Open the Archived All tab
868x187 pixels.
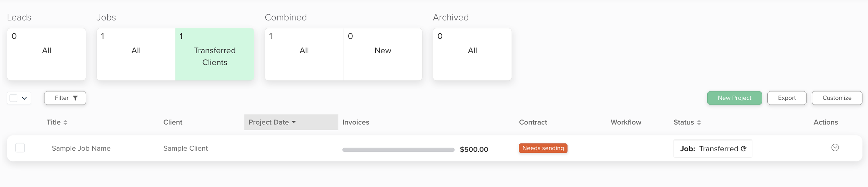point(472,54)
